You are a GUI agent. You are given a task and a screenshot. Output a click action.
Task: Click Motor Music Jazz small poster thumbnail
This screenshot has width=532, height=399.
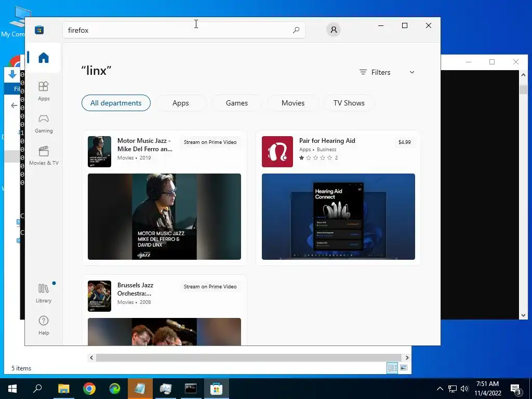coord(99,152)
